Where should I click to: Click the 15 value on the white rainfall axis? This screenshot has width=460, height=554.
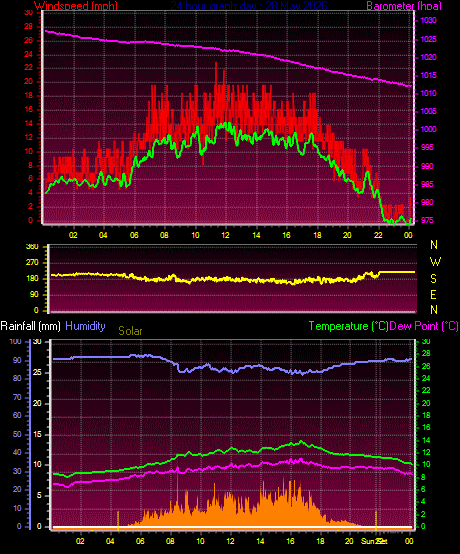(37, 434)
